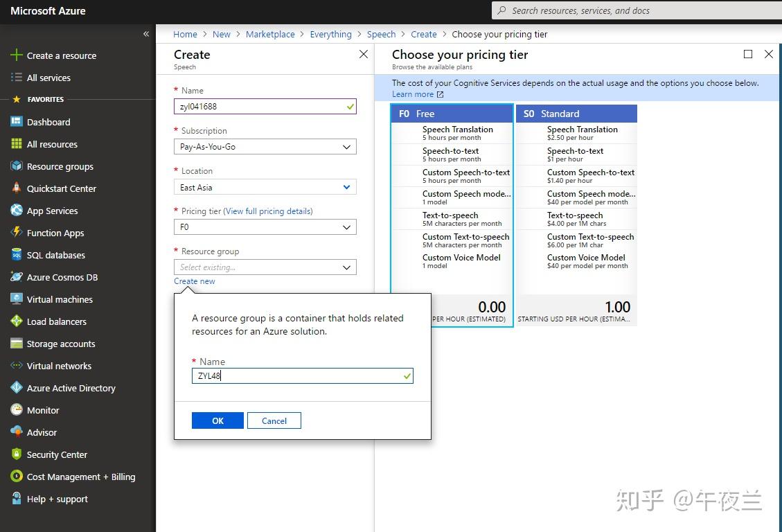
Task: Click Text-to-speech 5M characters per month row
Action: point(452,219)
